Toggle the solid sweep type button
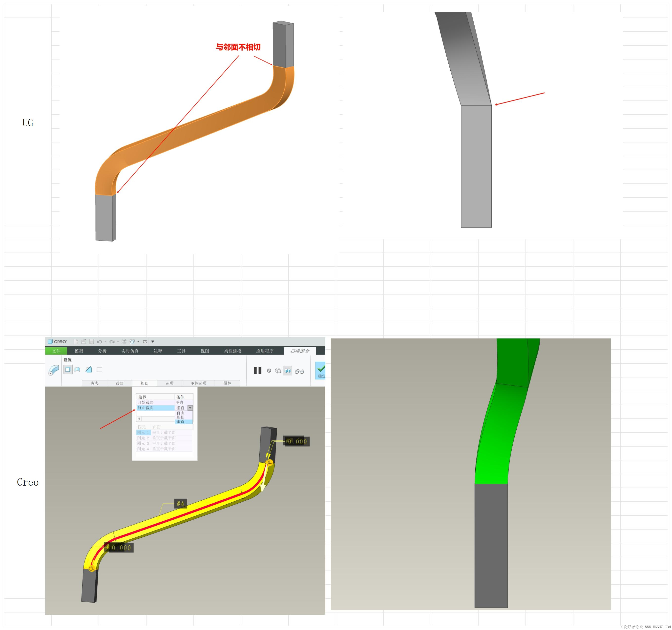This screenshot has width=672, height=630. pyautogui.click(x=68, y=370)
